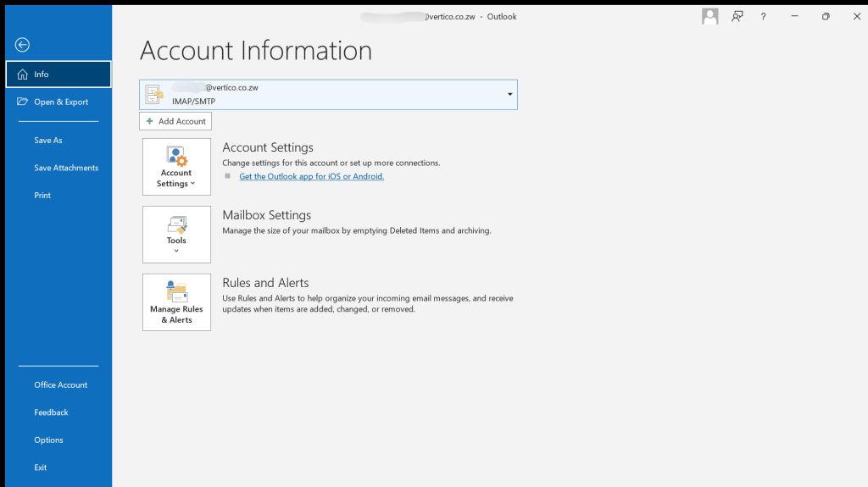Expand the Tools mailbox settings button
This screenshot has width=868, height=487.
coord(176,234)
